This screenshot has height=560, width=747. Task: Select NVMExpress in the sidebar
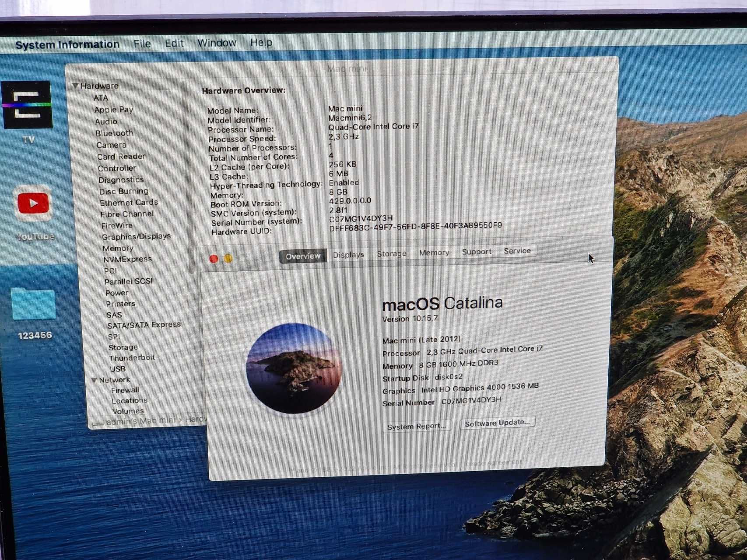pyautogui.click(x=127, y=259)
